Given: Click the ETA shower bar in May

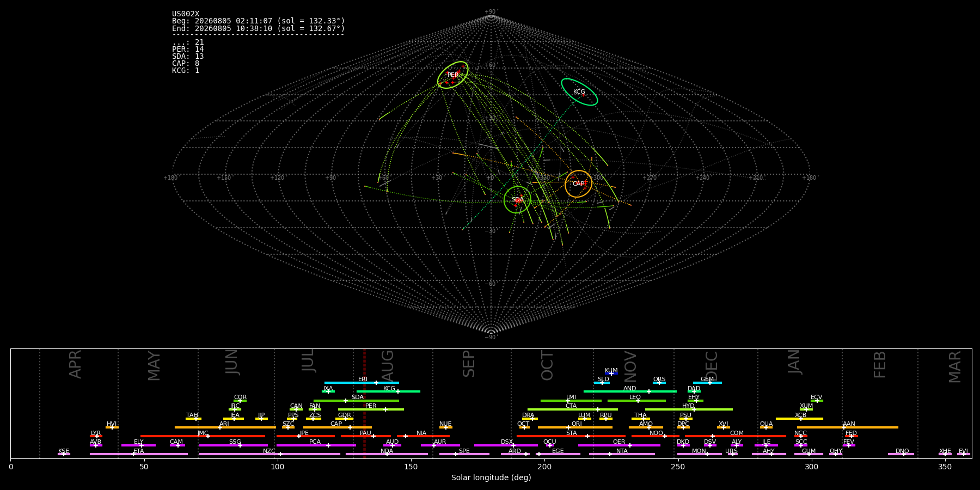Looking at the screenshot, I should (x=139, y=454).
